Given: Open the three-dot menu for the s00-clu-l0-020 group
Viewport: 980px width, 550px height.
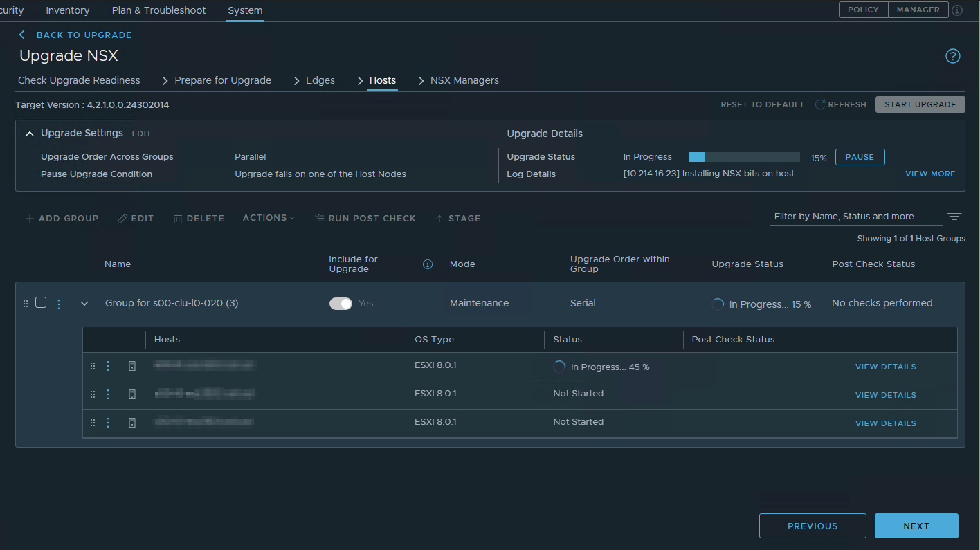Looking at the screenshot, I should coord(59,303).
